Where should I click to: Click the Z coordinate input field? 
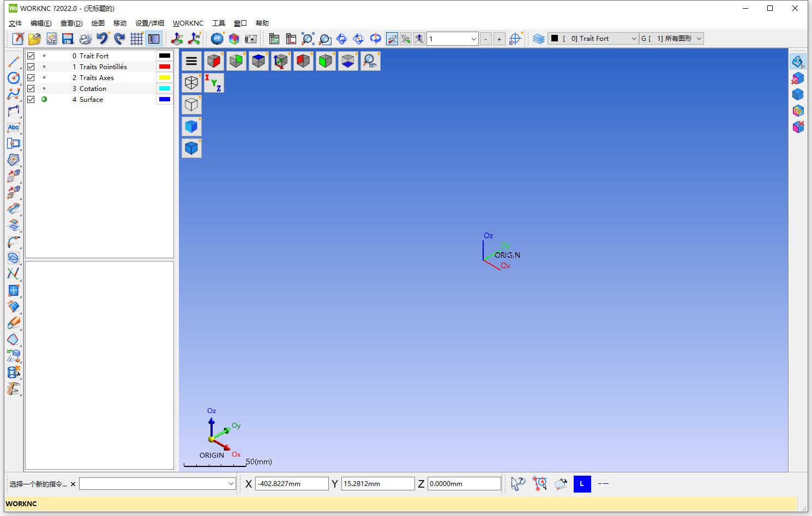point(464,484)
